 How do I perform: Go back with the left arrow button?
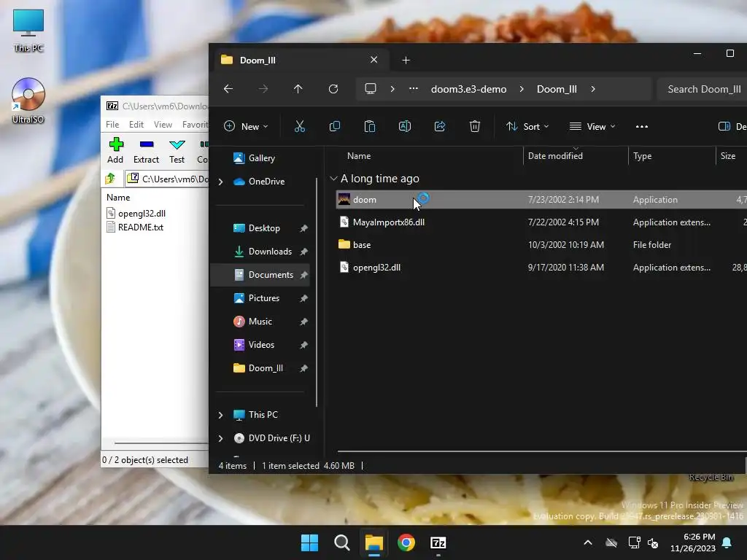(228, 89)
